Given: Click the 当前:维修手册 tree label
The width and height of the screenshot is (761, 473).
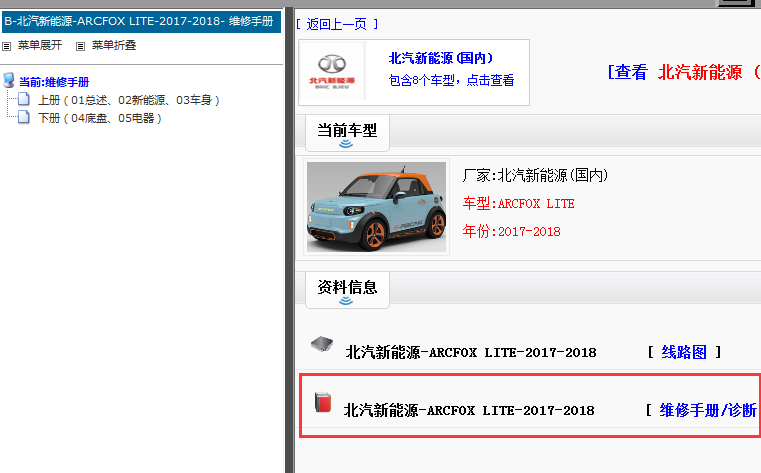Looking at the screenshot, I should click(54, 82).
